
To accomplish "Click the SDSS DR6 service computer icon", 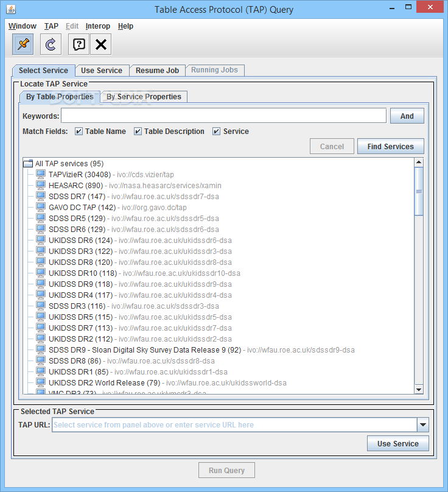I will (x=41, y=229).
